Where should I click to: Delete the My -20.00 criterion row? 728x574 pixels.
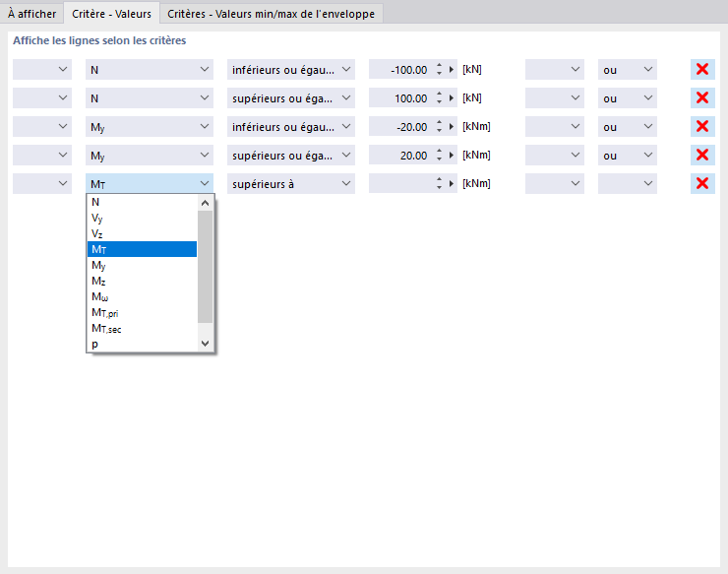coord(702,127)
